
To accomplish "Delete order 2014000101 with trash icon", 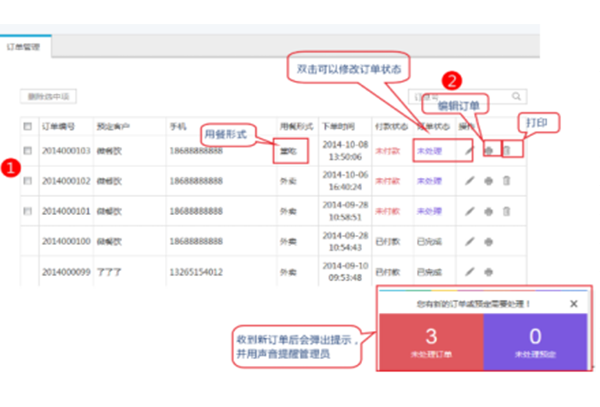I will [507, 211].
